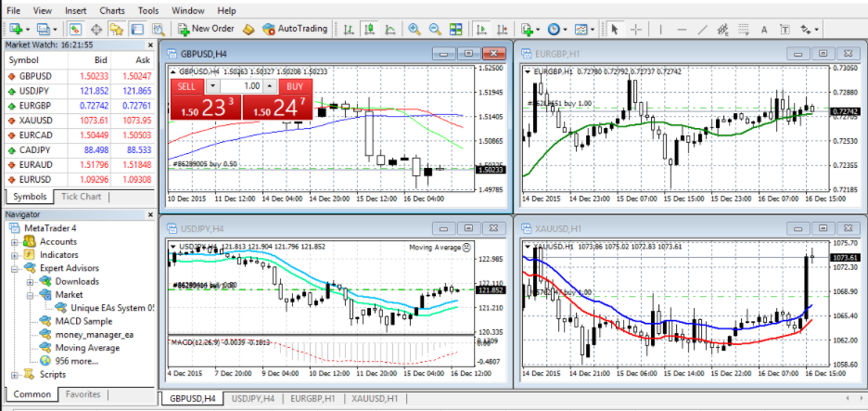Switch to the XAUUSD,H1 chart tab
The width and height of the screenshot is (868, 411).
[x=375, y=398]
